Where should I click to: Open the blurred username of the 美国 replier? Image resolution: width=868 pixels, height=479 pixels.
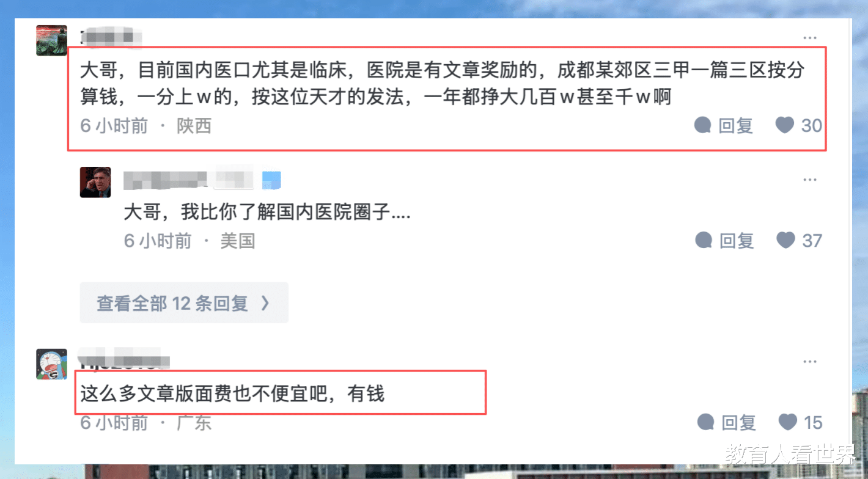[x=188, y=179]
